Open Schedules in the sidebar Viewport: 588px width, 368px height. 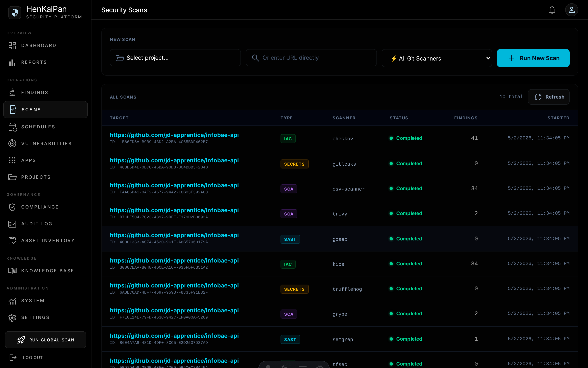coord(46,127)
